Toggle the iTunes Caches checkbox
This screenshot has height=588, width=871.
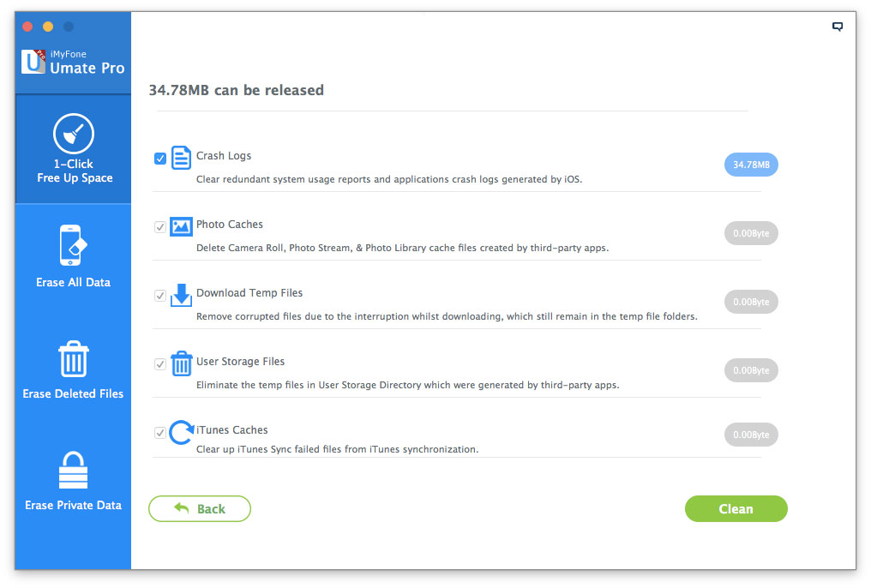[160, 433]
